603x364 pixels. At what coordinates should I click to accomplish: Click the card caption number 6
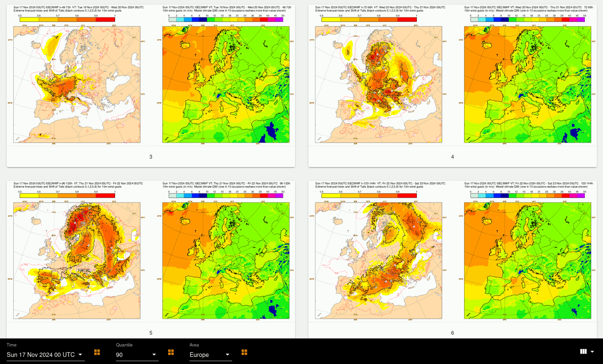click(x=452, y=333)
